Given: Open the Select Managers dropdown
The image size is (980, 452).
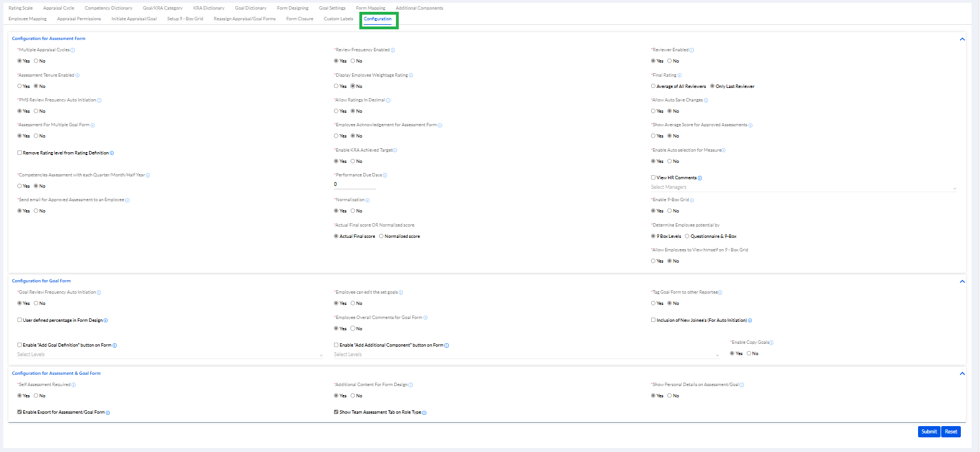Looking at the screenshot, I should pos(803,187).
